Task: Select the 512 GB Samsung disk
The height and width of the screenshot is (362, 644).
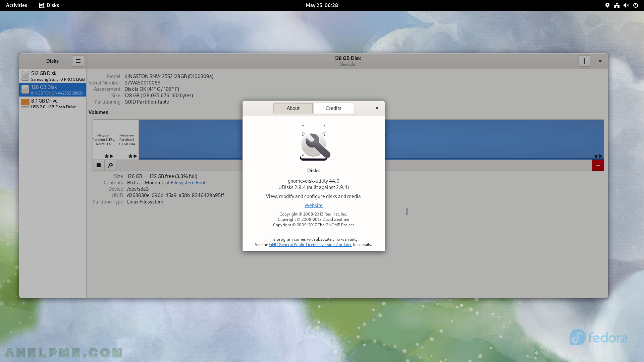Action: (x=53, y=76)
